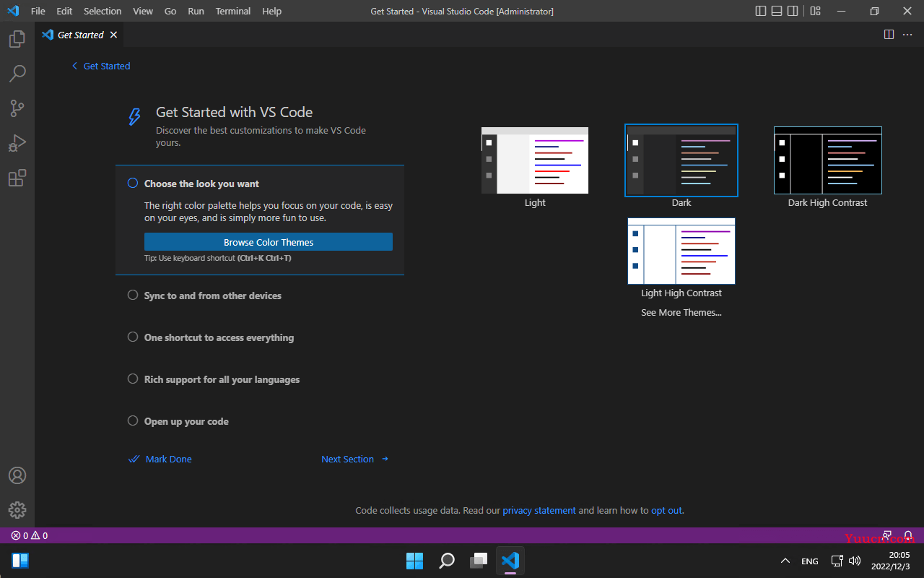Open the Explorer view in activity bar

pyautogui.click(x=17, y=39)
